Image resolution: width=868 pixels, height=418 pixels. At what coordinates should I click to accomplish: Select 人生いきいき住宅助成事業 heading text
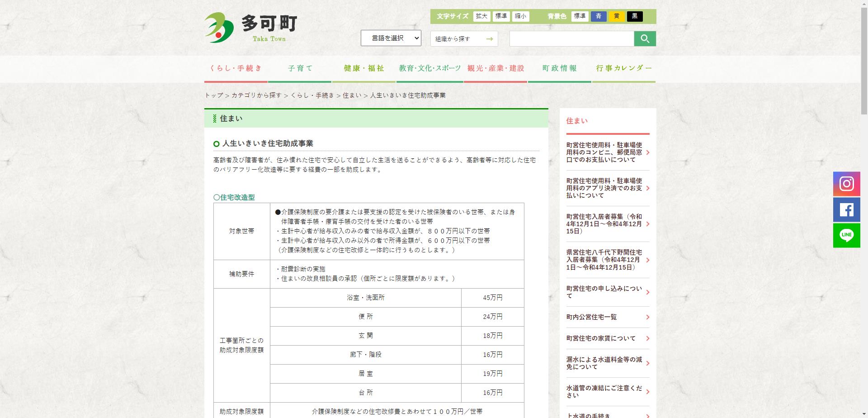[268, 144]
